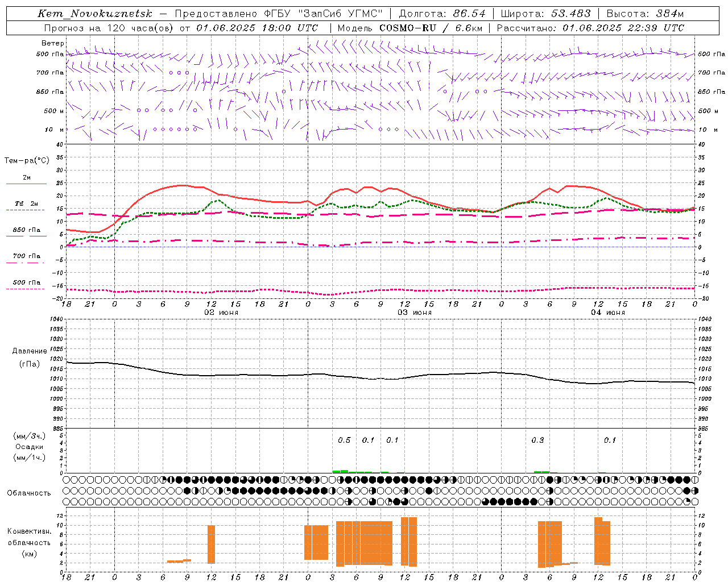Click the 02 июня date label
This screenshot has height=582, width=728.
(221, 313)
